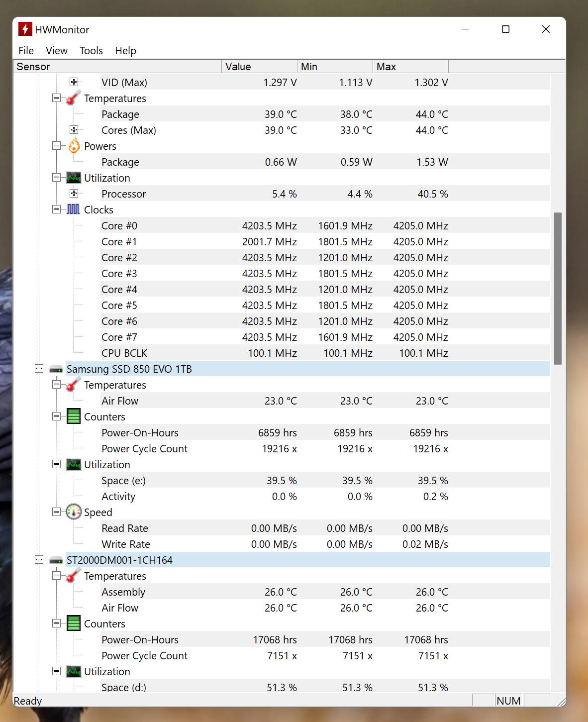
Task: Click the window resize grip corner
Action: (561, 701)
